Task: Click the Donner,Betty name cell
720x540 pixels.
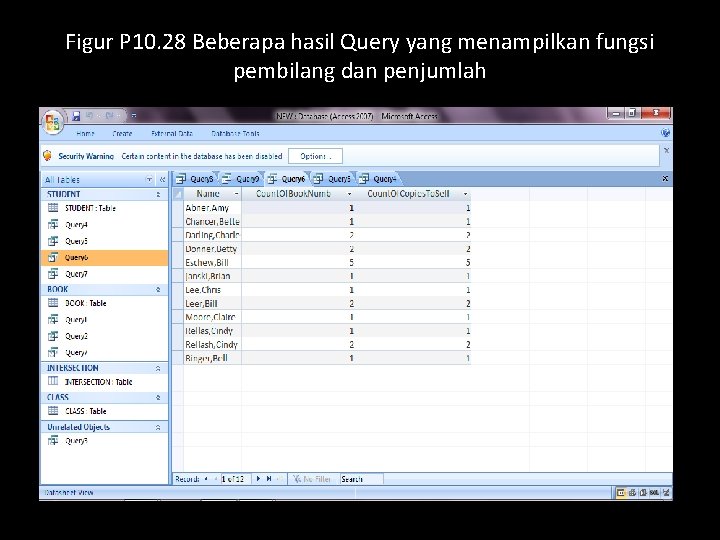Action: [212, 249]
